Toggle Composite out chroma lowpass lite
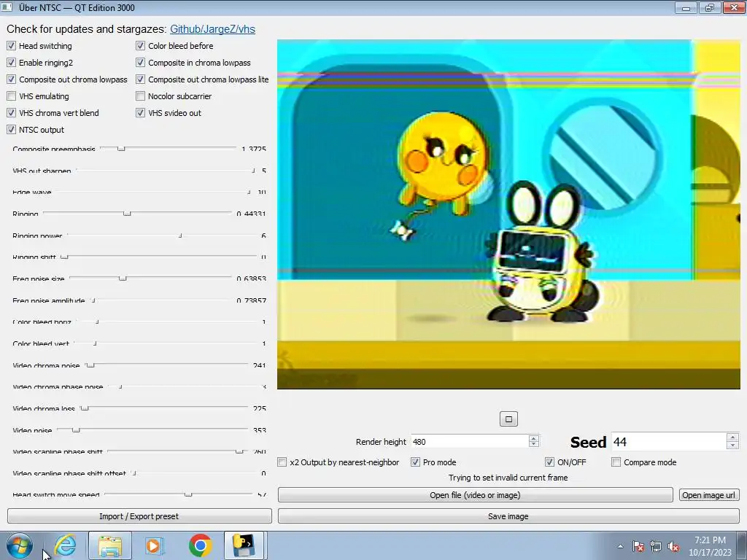This screenshot has height=560, width=747. coord(140,79)
